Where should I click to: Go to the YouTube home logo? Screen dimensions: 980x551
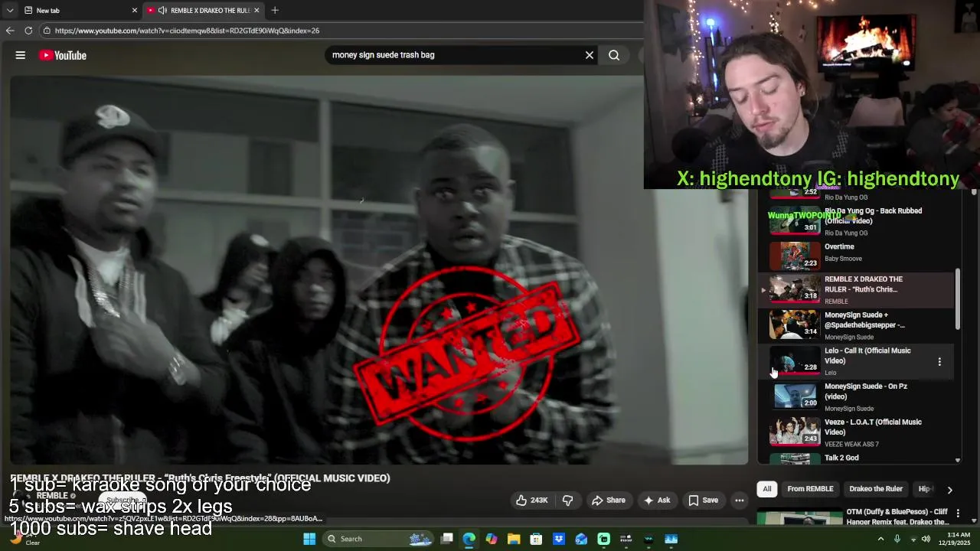pos(63,55)
